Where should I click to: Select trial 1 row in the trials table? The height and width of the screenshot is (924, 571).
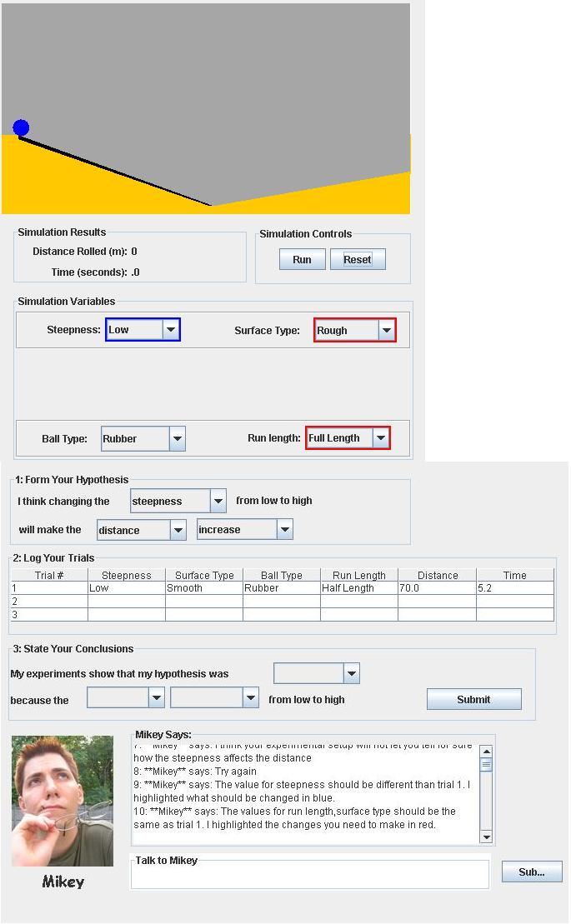(x=282, y=587)
